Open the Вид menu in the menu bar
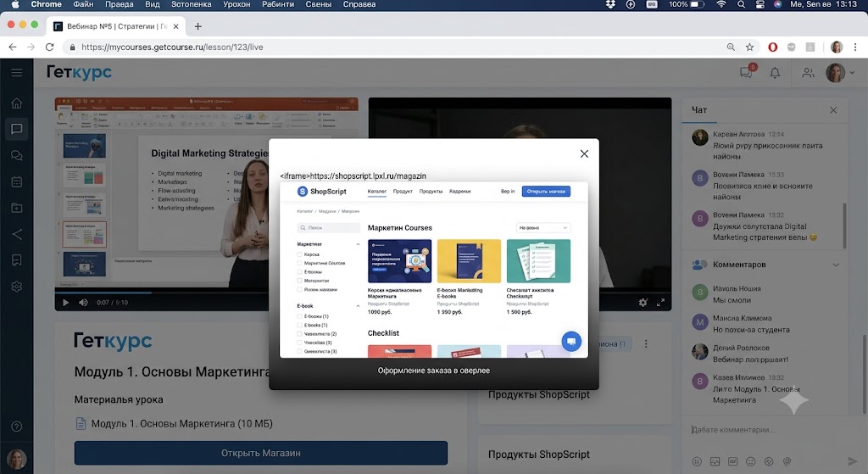The width and height of the screenshot is (868, 474). pos(153,4)
